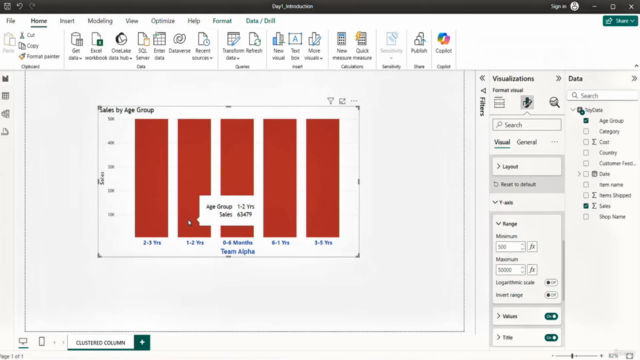
Task: Switch to Report view in sidebar
Action: [x=6, y=78]
